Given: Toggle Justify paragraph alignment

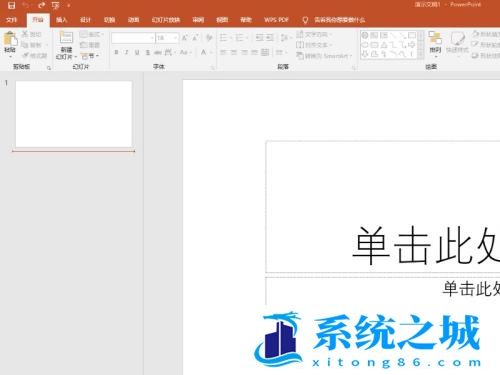Looking at the screenshot, I should (x=255, y=52).
